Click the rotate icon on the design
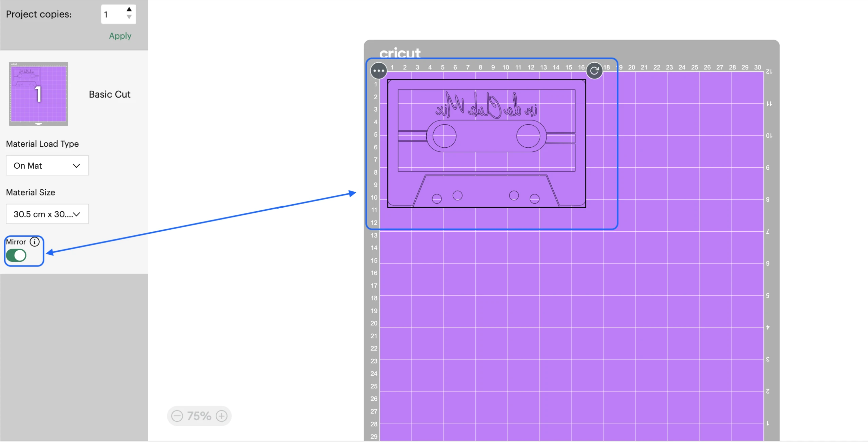The image size is (868, 442). pos(594,71)
